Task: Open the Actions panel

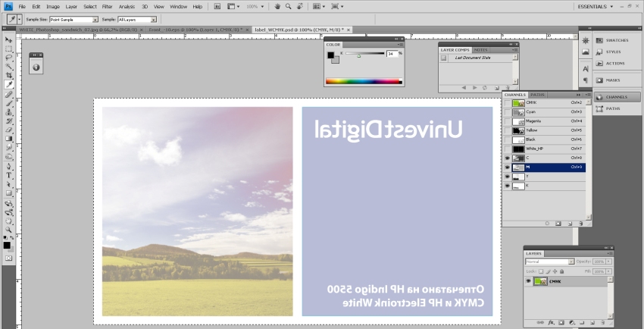Action: tap(617, 63)
